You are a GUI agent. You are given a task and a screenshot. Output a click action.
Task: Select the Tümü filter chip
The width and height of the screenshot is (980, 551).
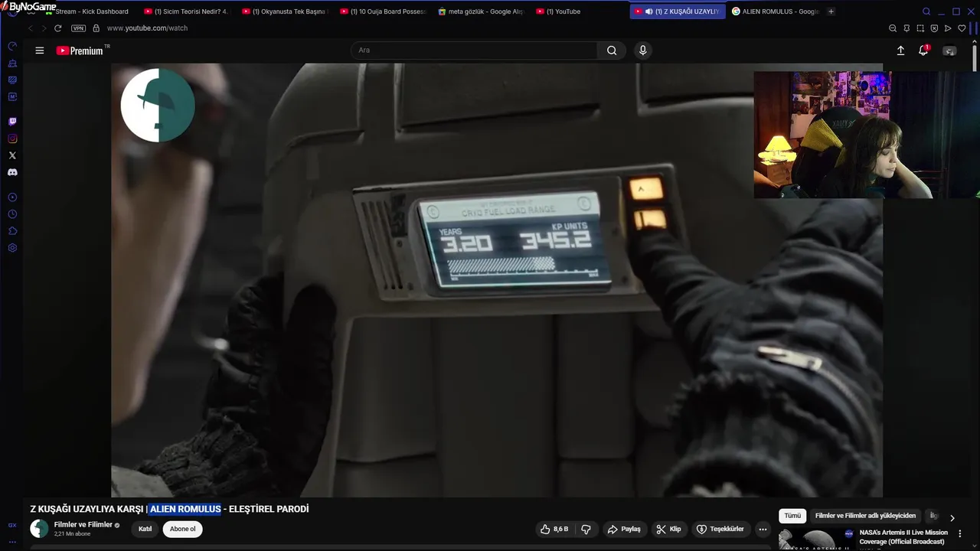click(x=792, y=516)
